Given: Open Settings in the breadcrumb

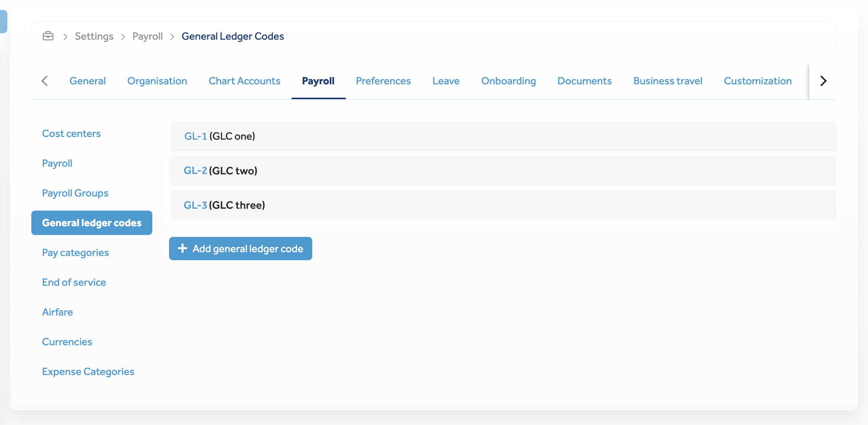Looking at the screenshot, I should point(94,36).
